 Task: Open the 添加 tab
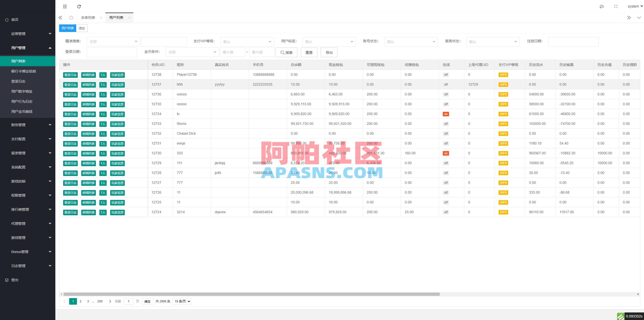(x=82, y=28)
